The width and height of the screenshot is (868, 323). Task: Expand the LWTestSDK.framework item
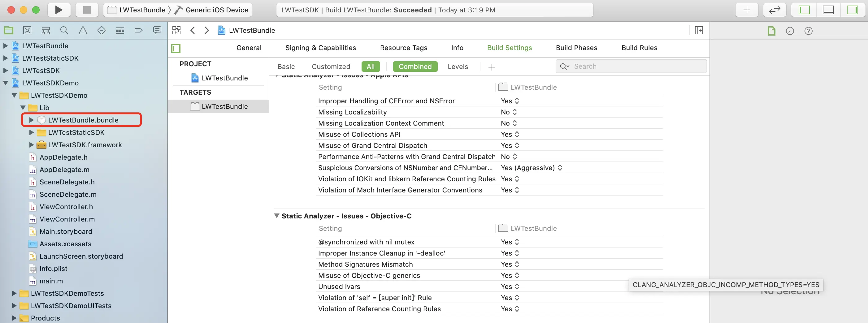(31, 145)
